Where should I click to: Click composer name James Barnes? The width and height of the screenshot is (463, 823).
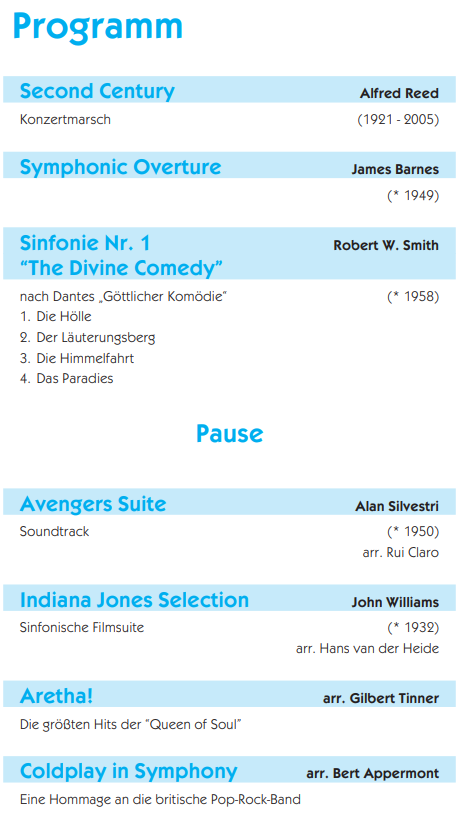tap(395, 170)
